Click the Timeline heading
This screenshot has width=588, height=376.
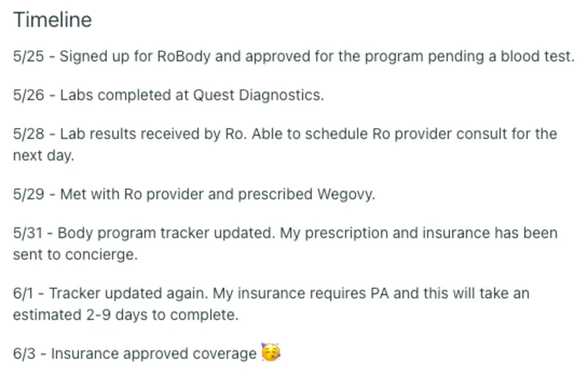[52, 20]
